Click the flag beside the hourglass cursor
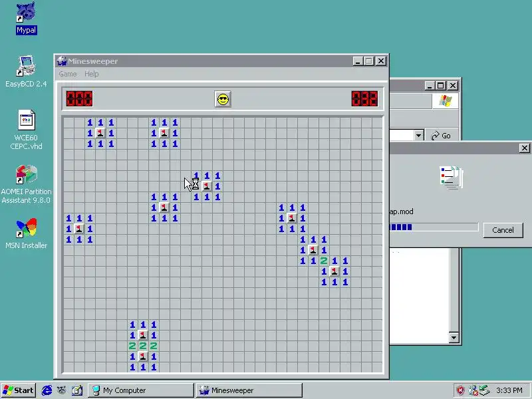Screen dimensions: 532x399 click(207, 186)
